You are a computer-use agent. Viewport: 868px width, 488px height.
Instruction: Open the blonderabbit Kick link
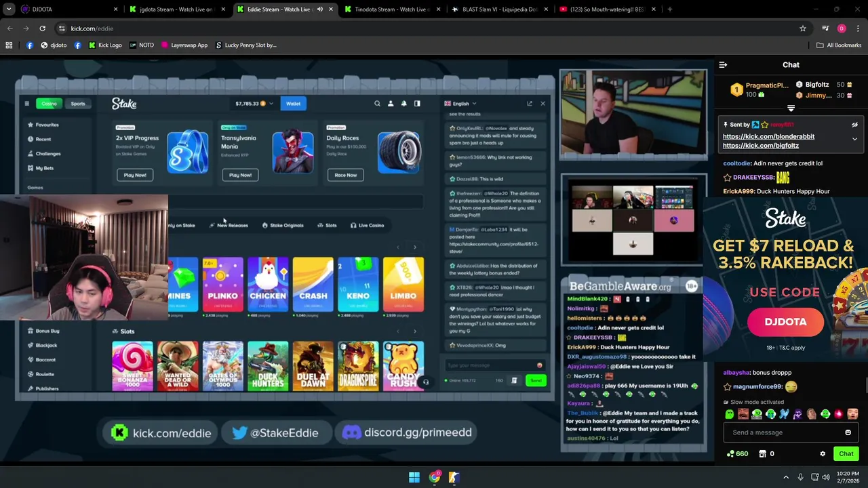coord(768,136)
